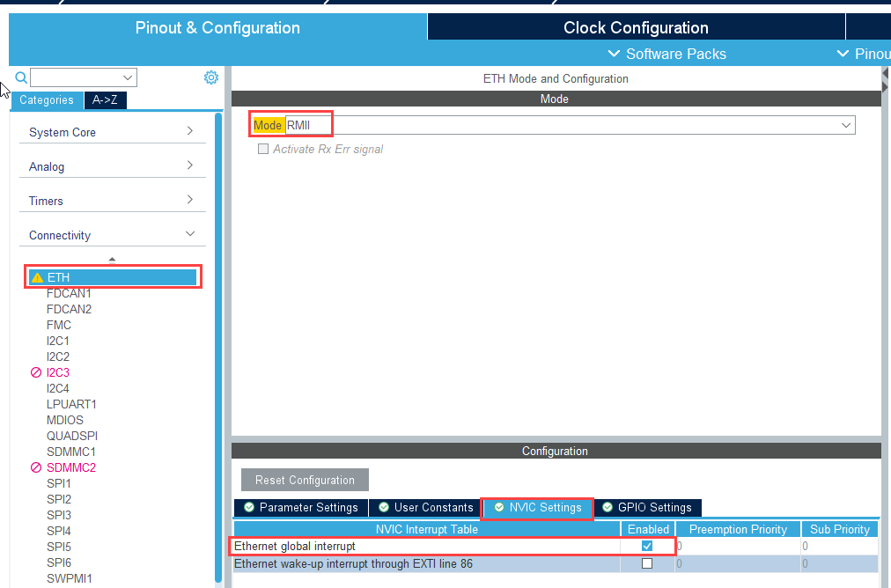
Task: Open the NVIC Settings tab
Action: tap(538, 508)
